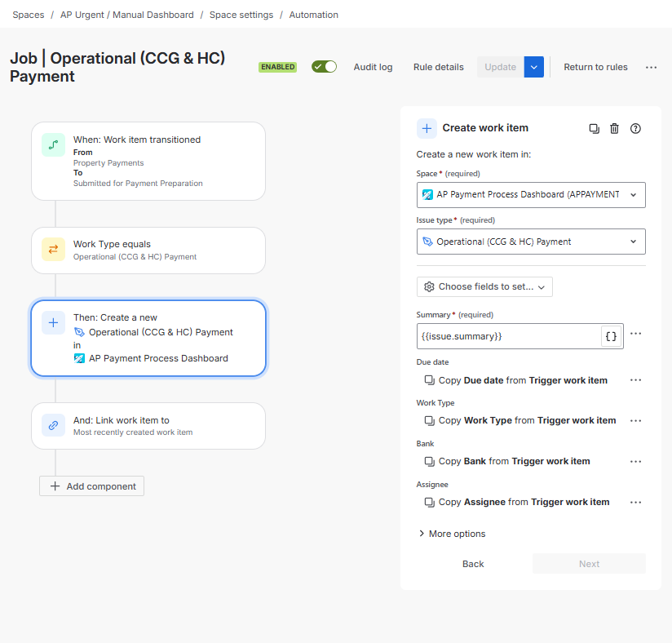672x643 pixels.
Task: Click Copy Bank from Trigger work item
Action: (x=515, y=461)
